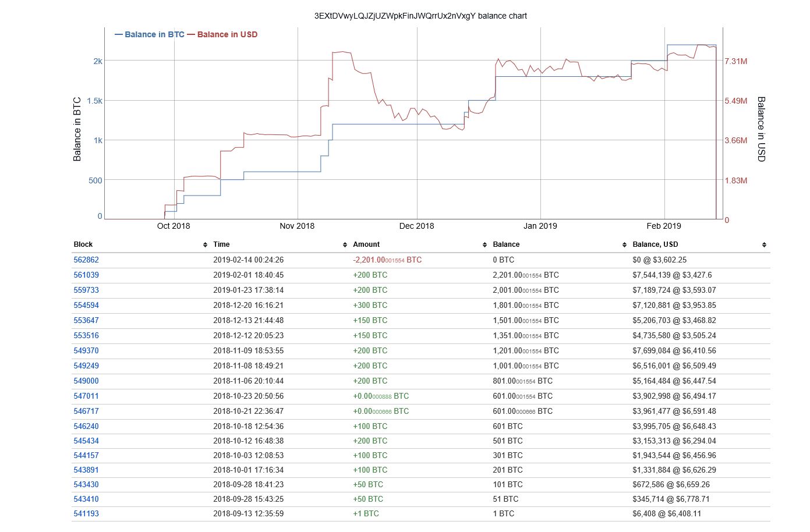This screenshot has width=810, height=532.
Task: Select the +300 BTC amount
Action: click(x=370, y=305)
